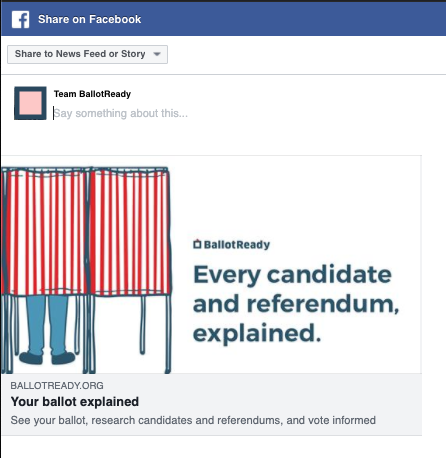The width and height of the screenshot is (446, 458).
Task: Click the small BallotReady ballot-box logo icon
Action: pyautogui.click(x=197, y=244)
